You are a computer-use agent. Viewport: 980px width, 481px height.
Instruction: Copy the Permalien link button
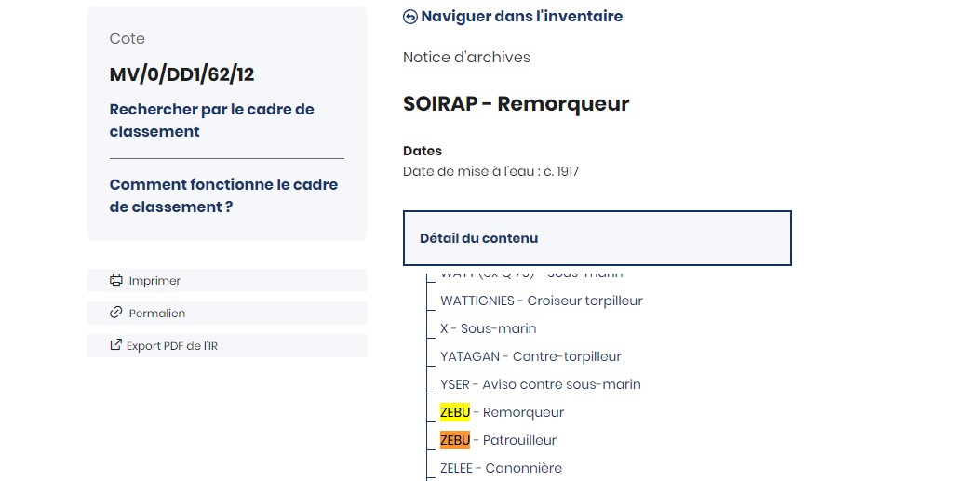click(227, 313)
